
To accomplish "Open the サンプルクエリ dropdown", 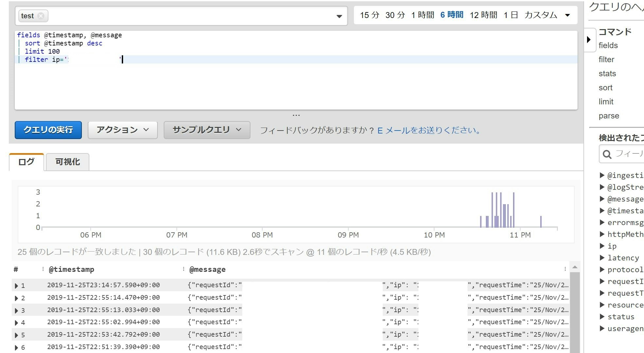I will point(207,130).
